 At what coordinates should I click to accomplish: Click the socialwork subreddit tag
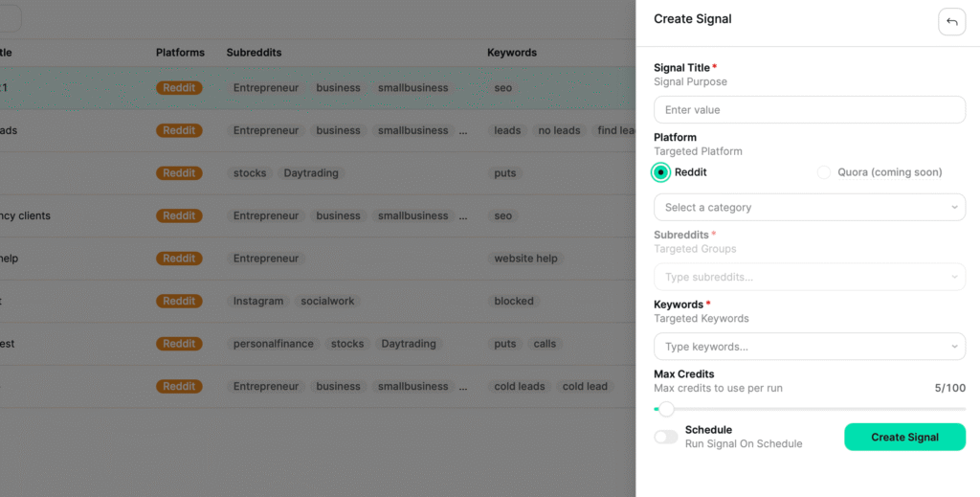(x=327, y=301)
